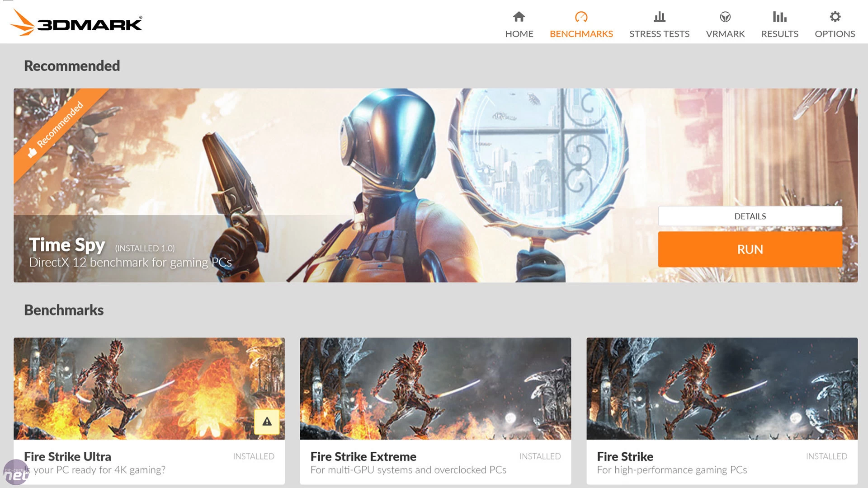
Task: Click the Results chart icon
Action: point(779,17)
